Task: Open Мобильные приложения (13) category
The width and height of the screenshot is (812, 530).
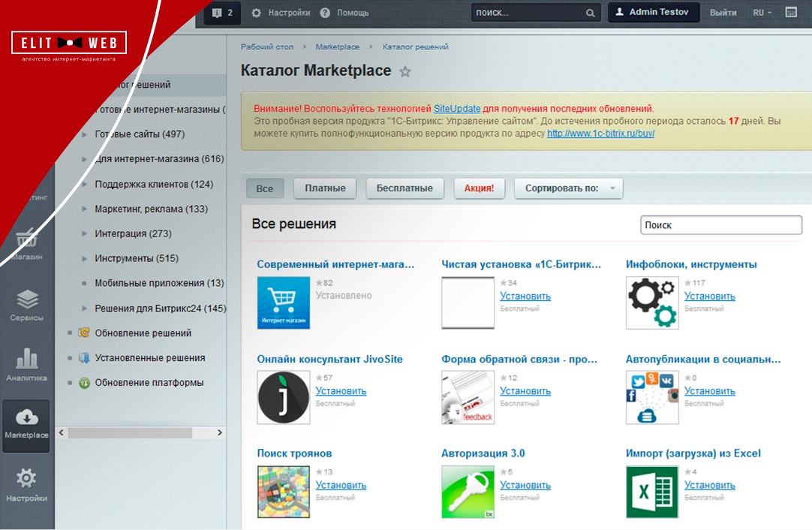Action: (159, 283)
